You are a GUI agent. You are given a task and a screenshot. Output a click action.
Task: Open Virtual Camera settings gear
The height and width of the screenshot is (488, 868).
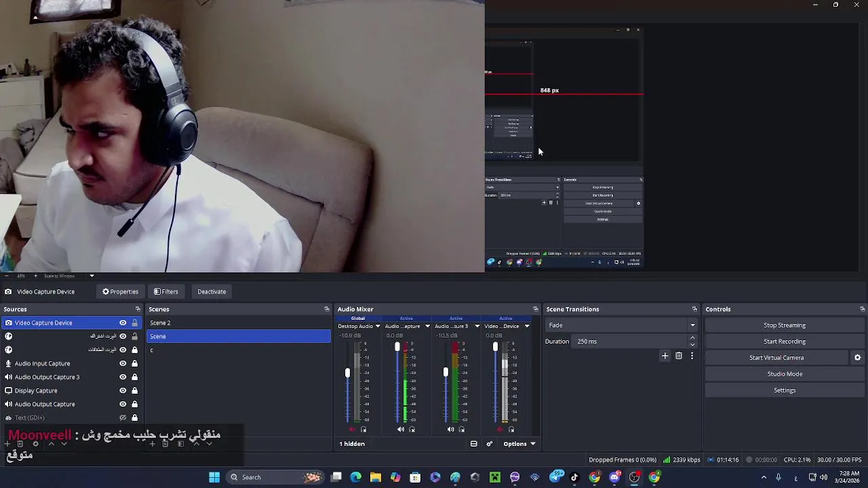857,358
